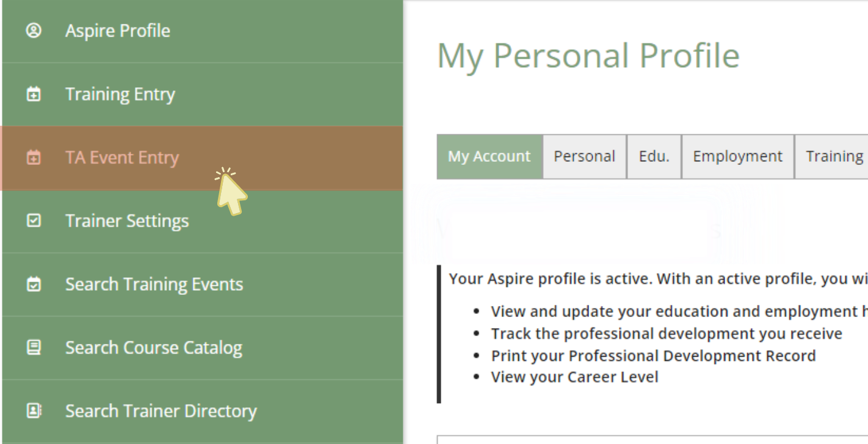Click the My Personal Profile heading
The height and width of the screenshot is (444, 868).
click(588, 56)
